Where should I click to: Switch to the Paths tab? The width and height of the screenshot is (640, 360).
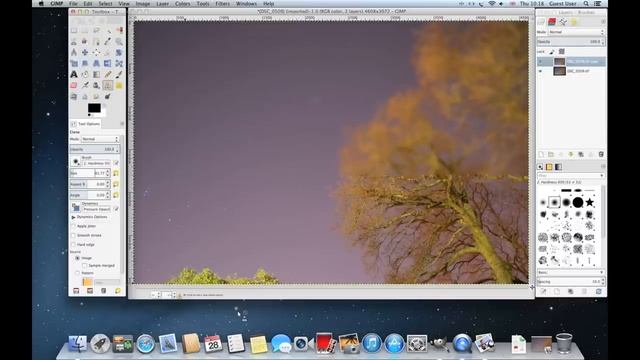click(x=563, y=22)
